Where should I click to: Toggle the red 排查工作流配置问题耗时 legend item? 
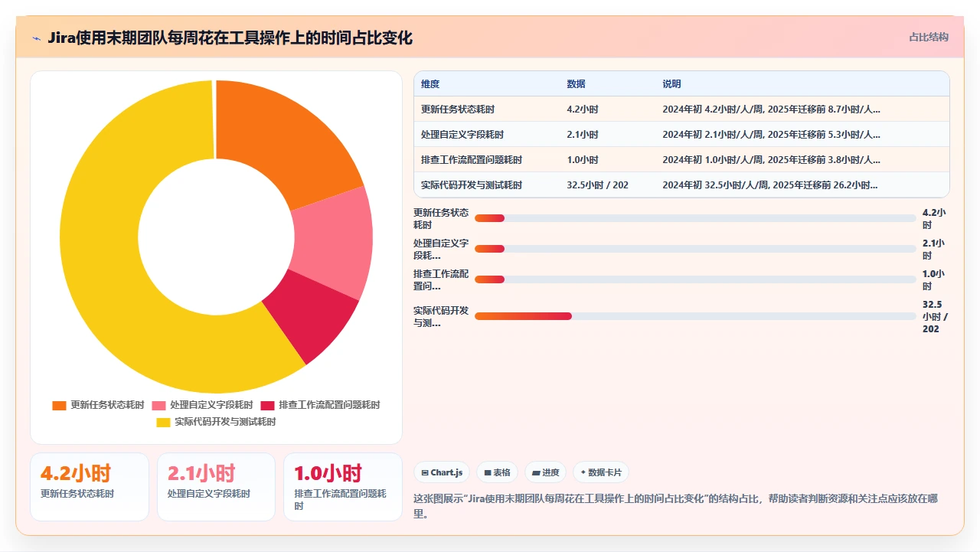[x=320, y=405]
